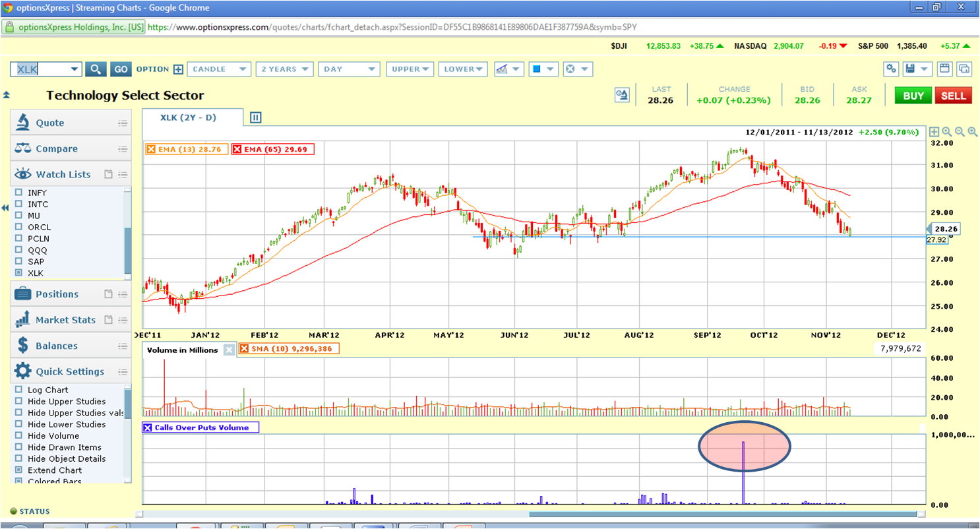Select the XLK (2Y - D) chart tab

point(193,117)
